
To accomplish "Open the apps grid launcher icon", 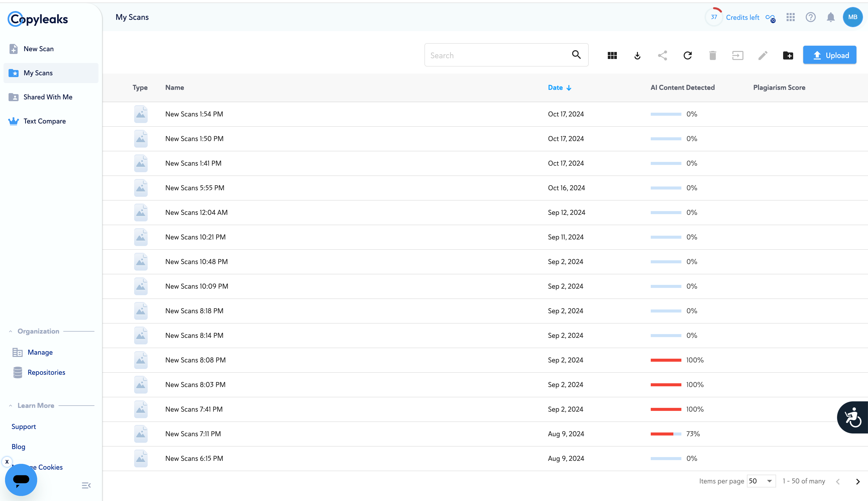I will [791, 17].
